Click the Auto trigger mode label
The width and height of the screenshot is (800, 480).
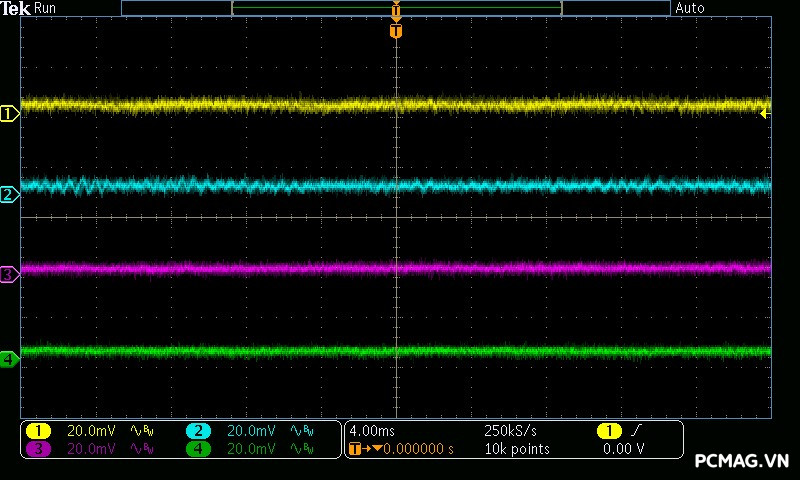click(690, 8)
